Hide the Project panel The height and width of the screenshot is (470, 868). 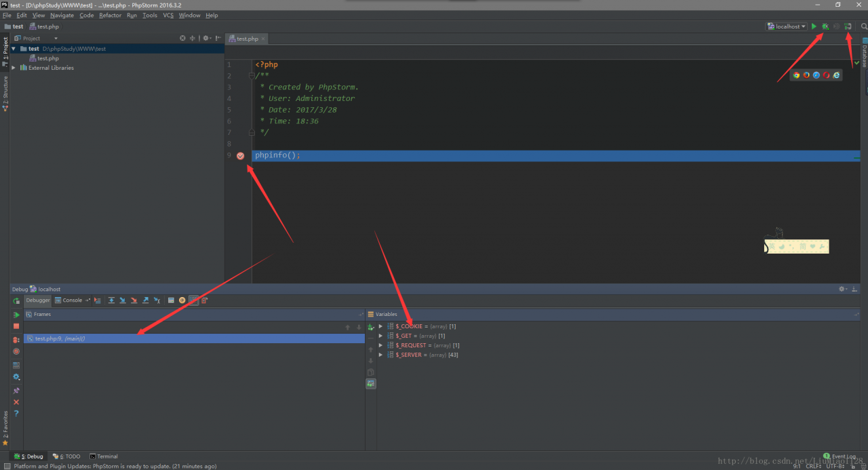click(x=218, y=38)
